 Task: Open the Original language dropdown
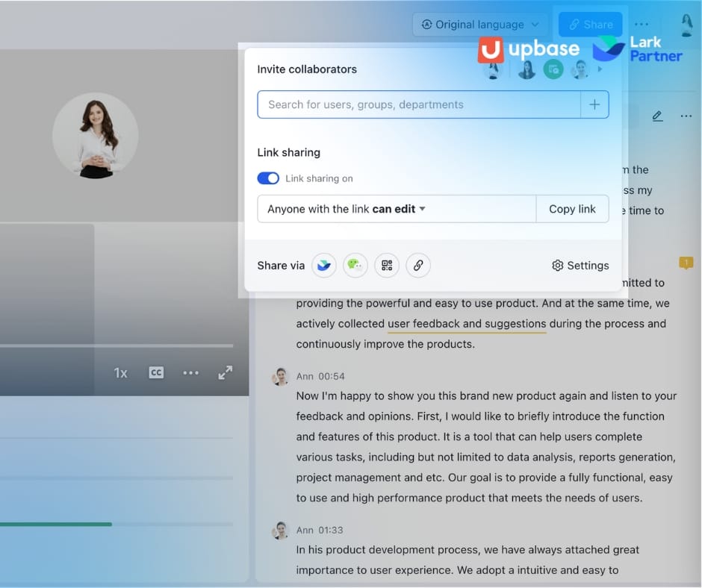pos(479,24)
